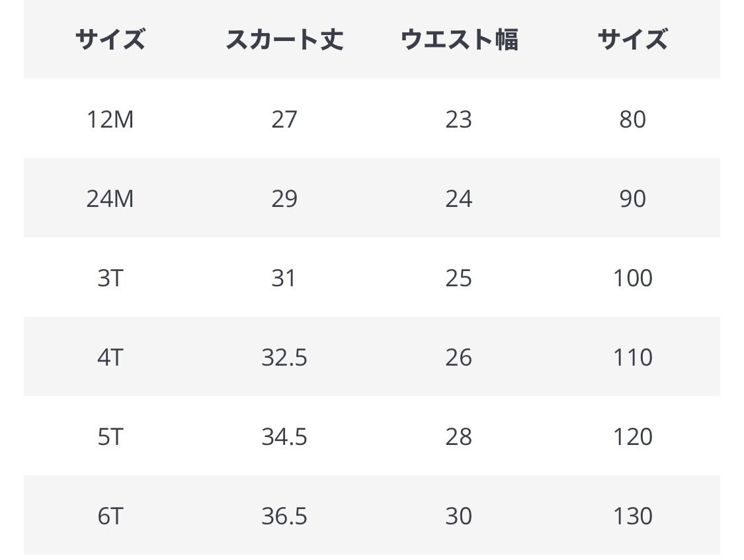The image size is (744, 560).
Task: Click the rightmost サイズ column header
Action: pyautogui.click(x=632, y=40)
